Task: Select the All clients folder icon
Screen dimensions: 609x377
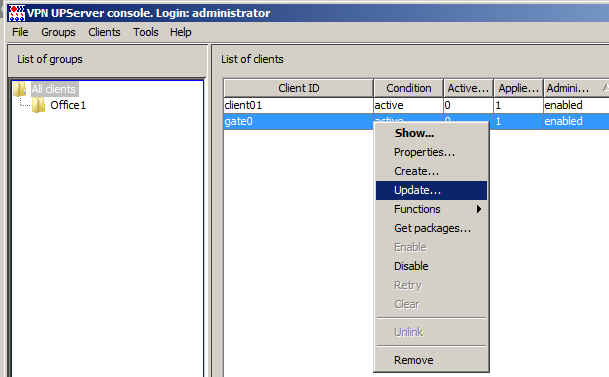Action: point(20,89)
